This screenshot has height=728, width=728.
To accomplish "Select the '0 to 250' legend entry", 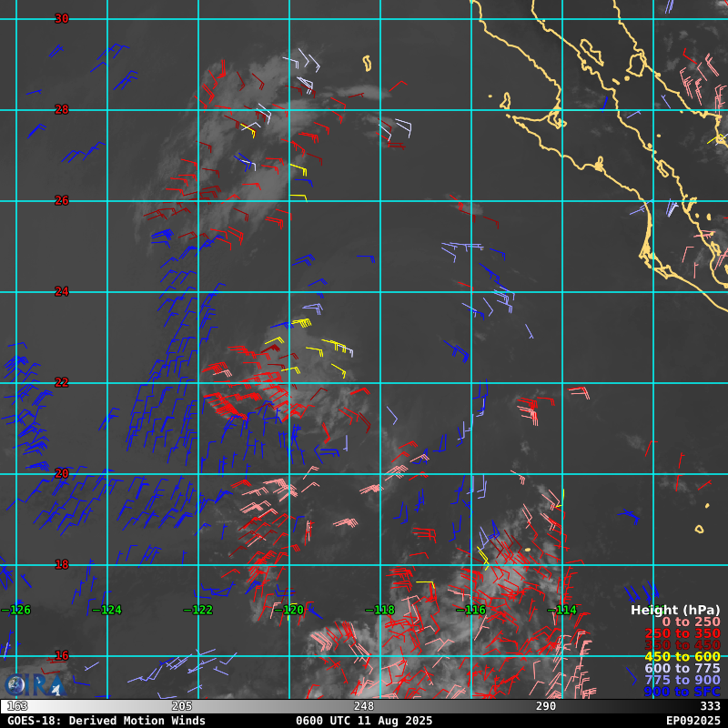I will click(691, 622).
